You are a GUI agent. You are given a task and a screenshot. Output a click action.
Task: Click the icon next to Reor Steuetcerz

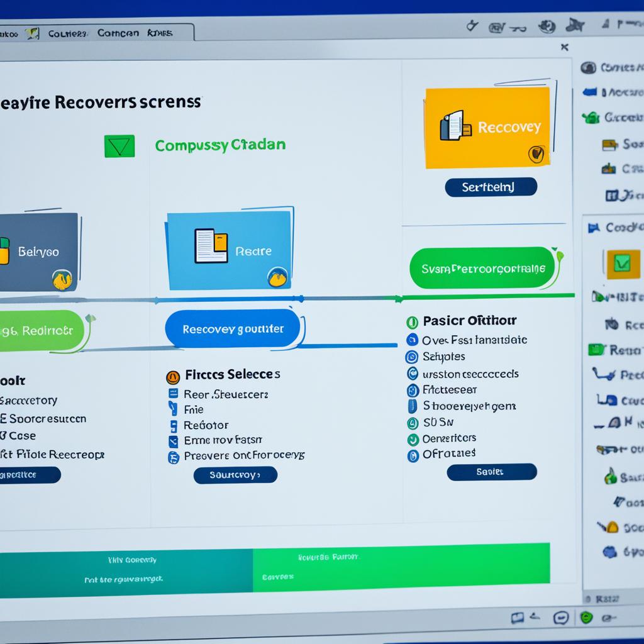174,394
